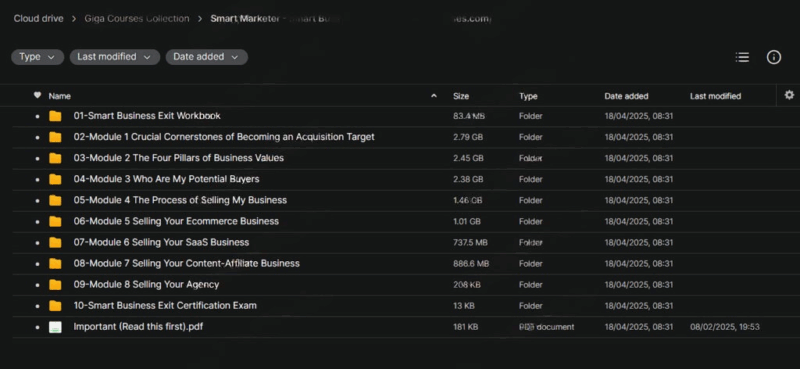Open column settings gear icon
Image resolution: width=800 pixels, height=369 pixels.
click(x=789, y=95)
